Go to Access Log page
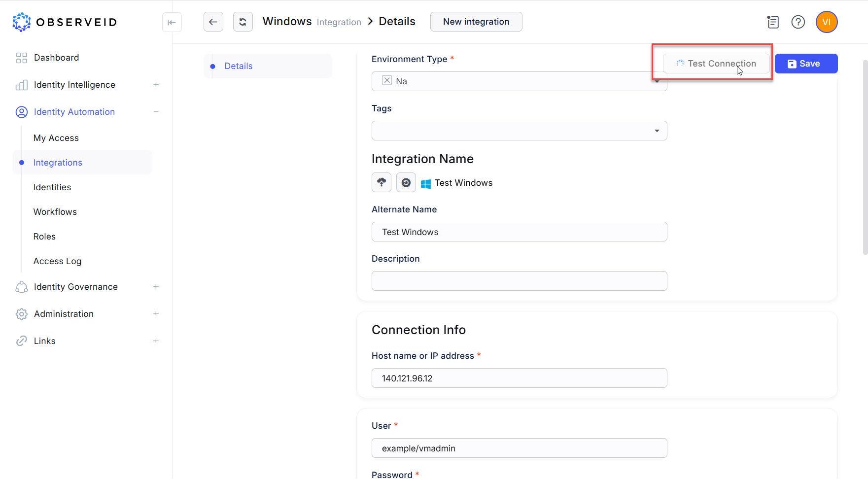Image resolution: width=868 pixels, height=479 pixels. [x=57, y=261]
